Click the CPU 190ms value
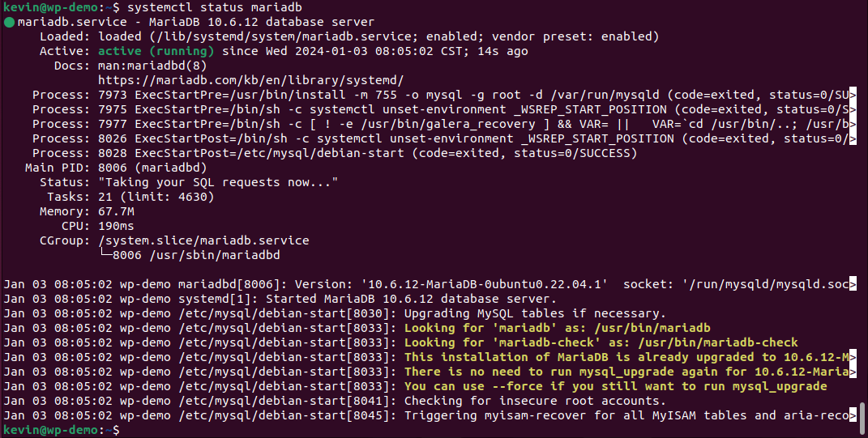The width and height of the screenshot is (868, 438). (x=116, y=226)
